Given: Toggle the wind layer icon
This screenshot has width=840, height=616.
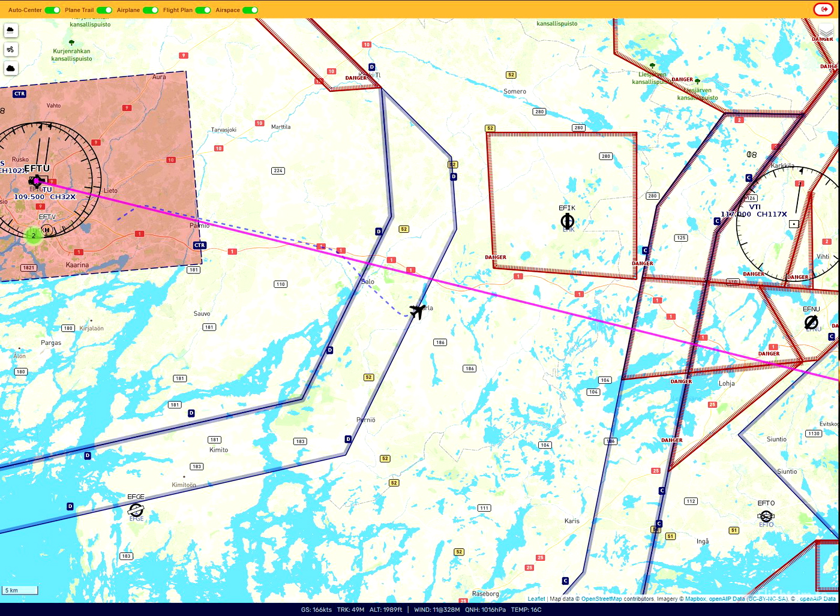Looking at the screenshot, I should pyautogui.click(x=11, y=49).
